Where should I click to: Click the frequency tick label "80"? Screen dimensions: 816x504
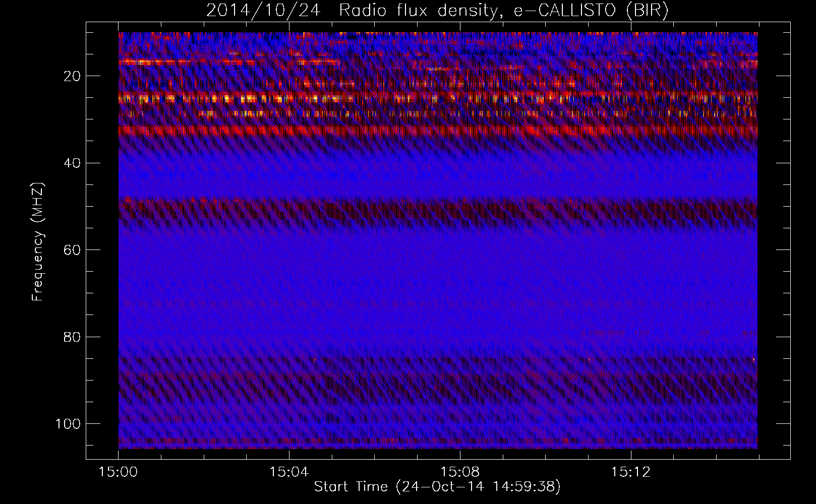tap(72, 337)
